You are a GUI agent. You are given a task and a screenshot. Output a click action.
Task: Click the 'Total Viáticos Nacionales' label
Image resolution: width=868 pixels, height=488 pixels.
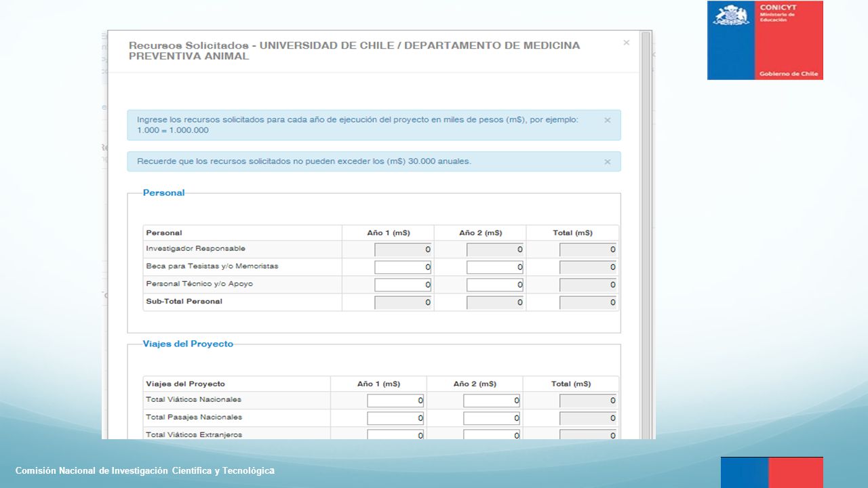coord(193,400)
